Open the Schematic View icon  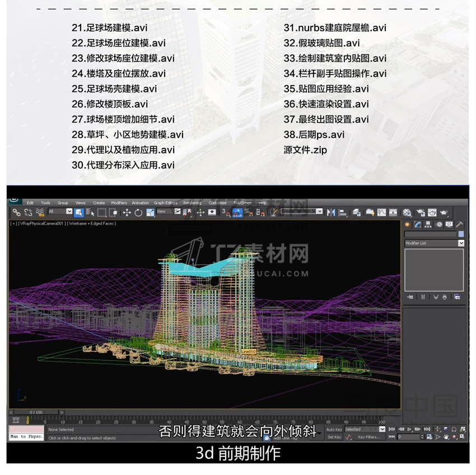[393, 212]
